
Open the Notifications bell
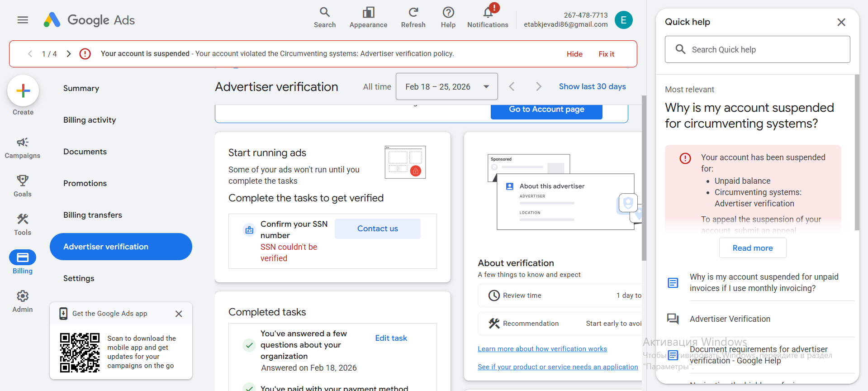pos(488,18)
